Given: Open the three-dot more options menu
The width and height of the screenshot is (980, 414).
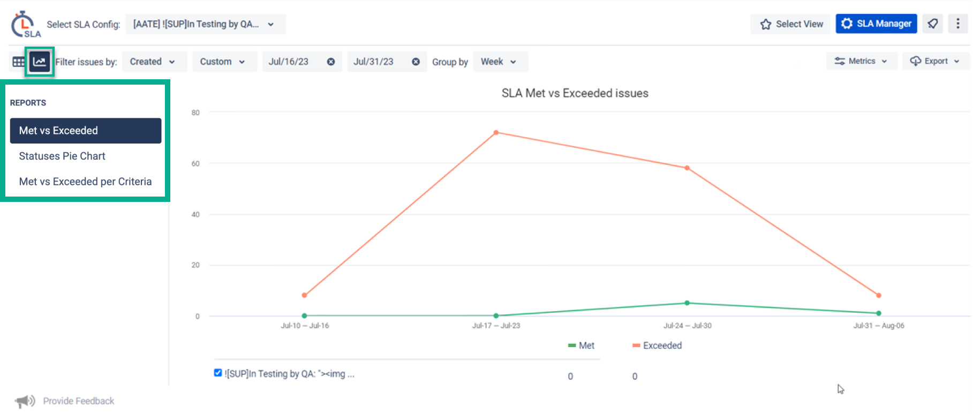Looking at the screenshot, I should 958,24.
